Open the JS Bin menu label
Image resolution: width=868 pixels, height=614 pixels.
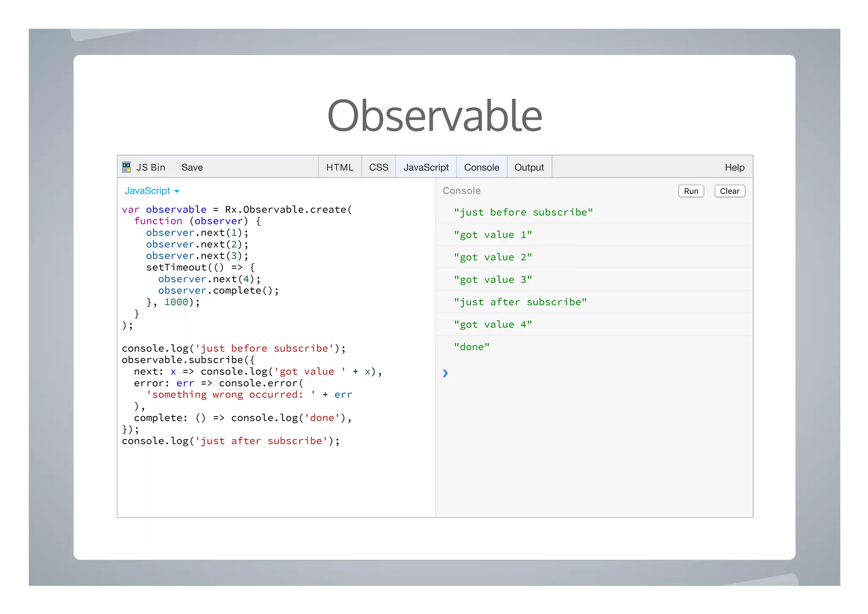[150, 167]
